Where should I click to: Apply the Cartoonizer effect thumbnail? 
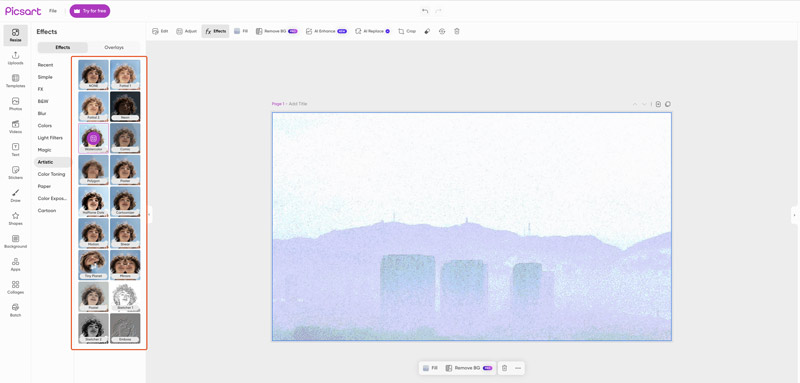[125, 201]
